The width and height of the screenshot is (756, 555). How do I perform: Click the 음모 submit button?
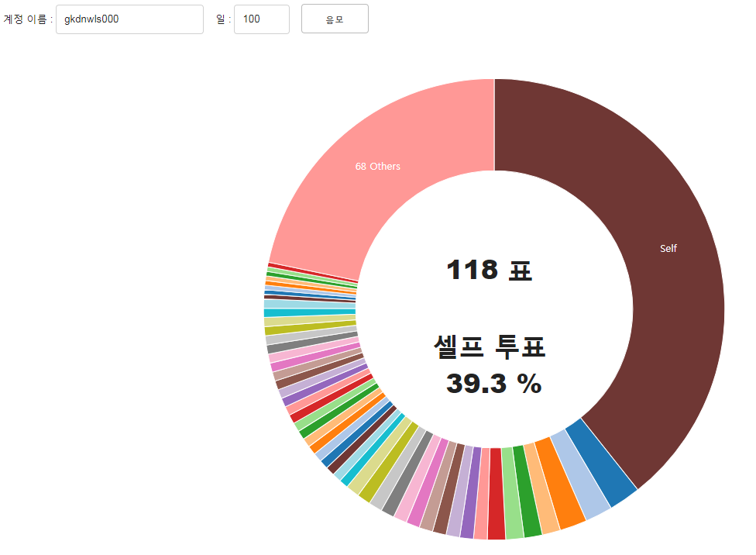click(335, 19)
